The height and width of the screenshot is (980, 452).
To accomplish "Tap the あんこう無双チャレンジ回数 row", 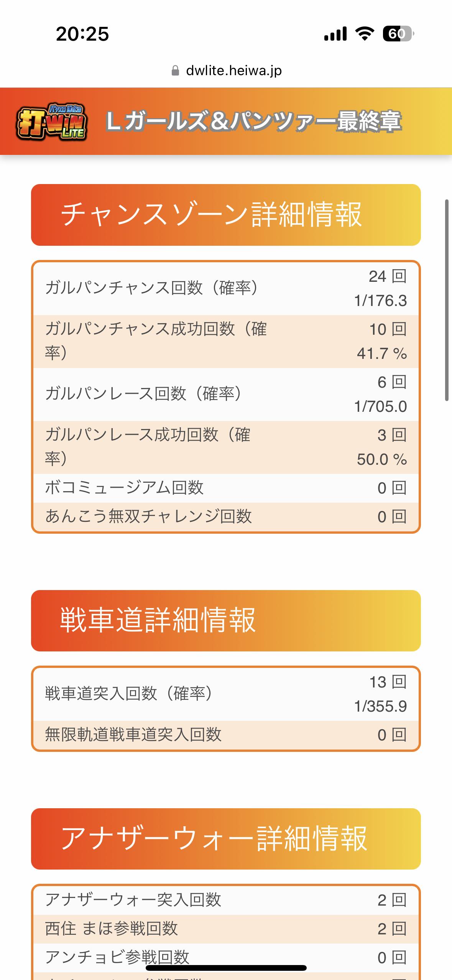I will (226, 516).
